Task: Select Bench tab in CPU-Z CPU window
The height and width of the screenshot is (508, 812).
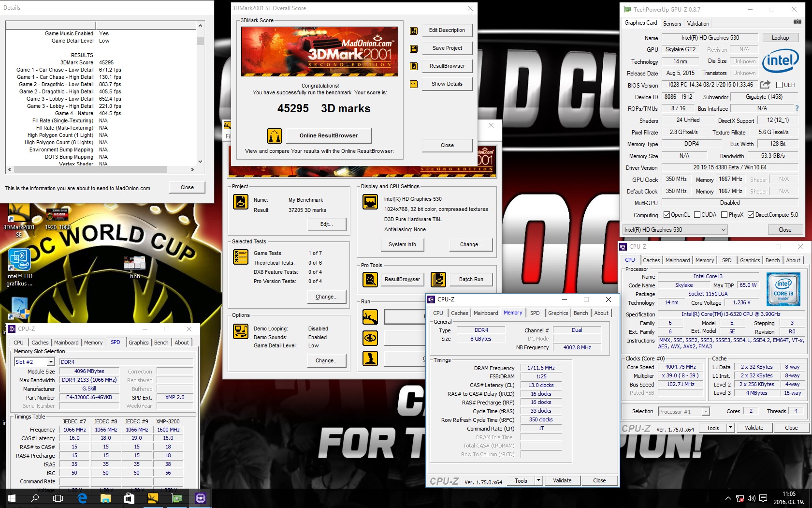Action: click(x=772, y=260)
